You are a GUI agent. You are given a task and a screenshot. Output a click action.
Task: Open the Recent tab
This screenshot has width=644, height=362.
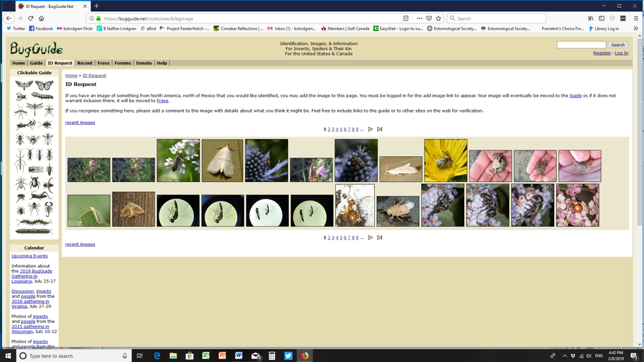click(x=85, y=63)
